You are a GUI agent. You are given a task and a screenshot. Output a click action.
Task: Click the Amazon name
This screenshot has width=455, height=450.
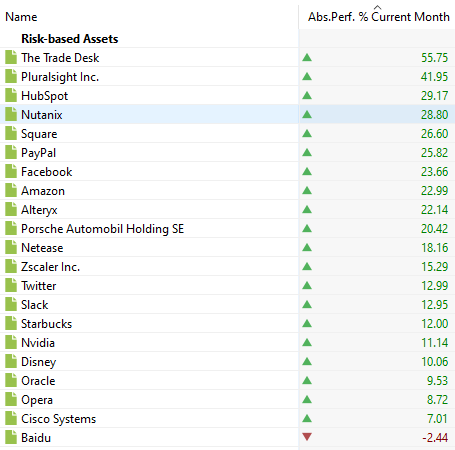tap(43, 191)
